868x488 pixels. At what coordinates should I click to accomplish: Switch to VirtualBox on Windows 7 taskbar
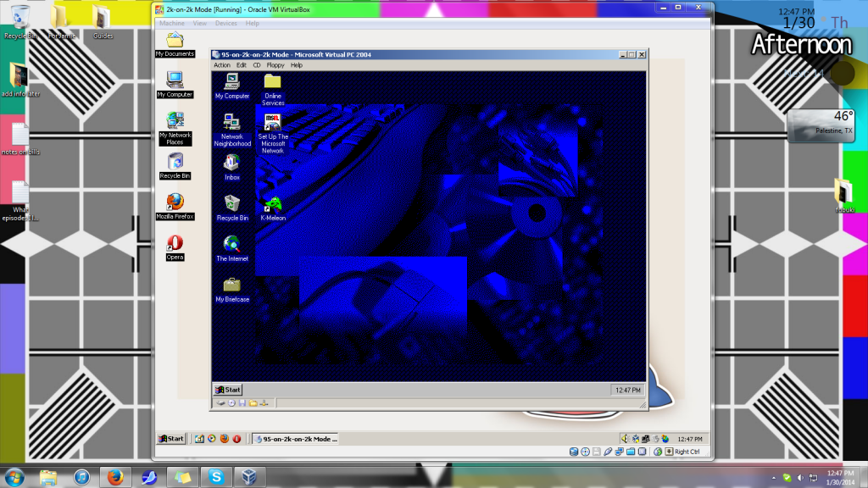pyautogui.click(x=249, y=477)
